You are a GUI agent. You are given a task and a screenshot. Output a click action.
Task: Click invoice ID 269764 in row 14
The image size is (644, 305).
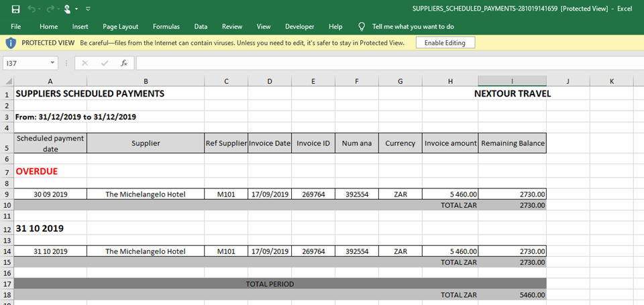point(313,251)
